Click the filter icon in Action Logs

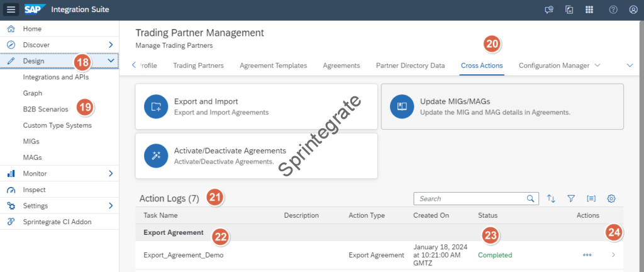click(x=571, y=198)
